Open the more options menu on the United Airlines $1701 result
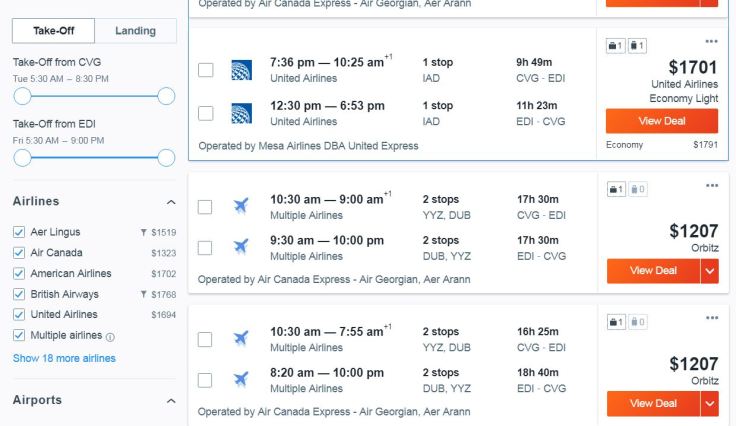This screenshot has width=736, height=426. (711, 41)
